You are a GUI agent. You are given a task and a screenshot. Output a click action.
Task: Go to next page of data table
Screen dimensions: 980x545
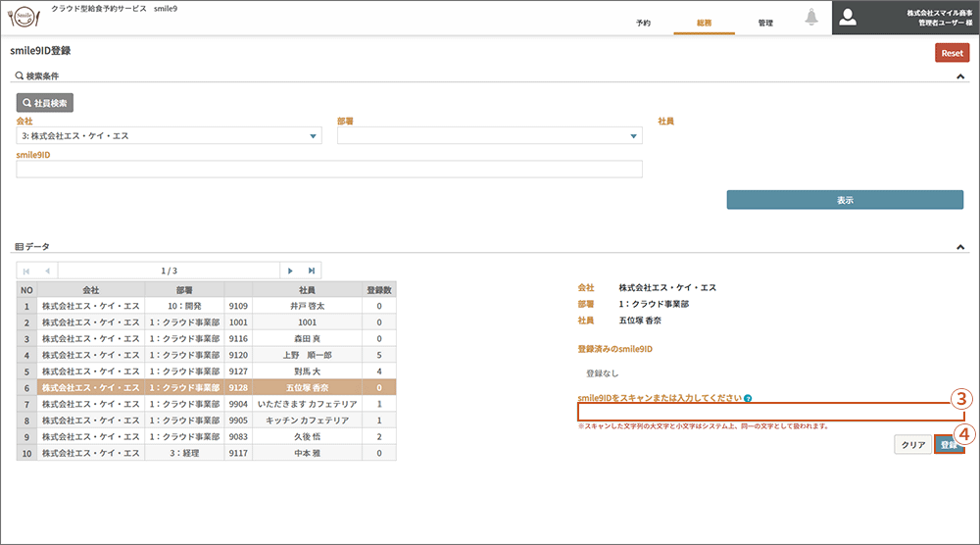point(290,271)
